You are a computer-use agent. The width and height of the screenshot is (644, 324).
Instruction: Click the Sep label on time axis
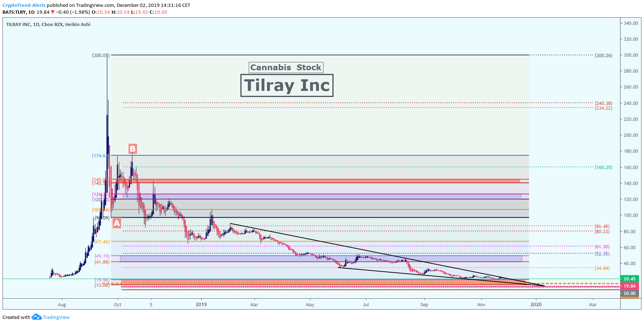click(x=424, y=304)
